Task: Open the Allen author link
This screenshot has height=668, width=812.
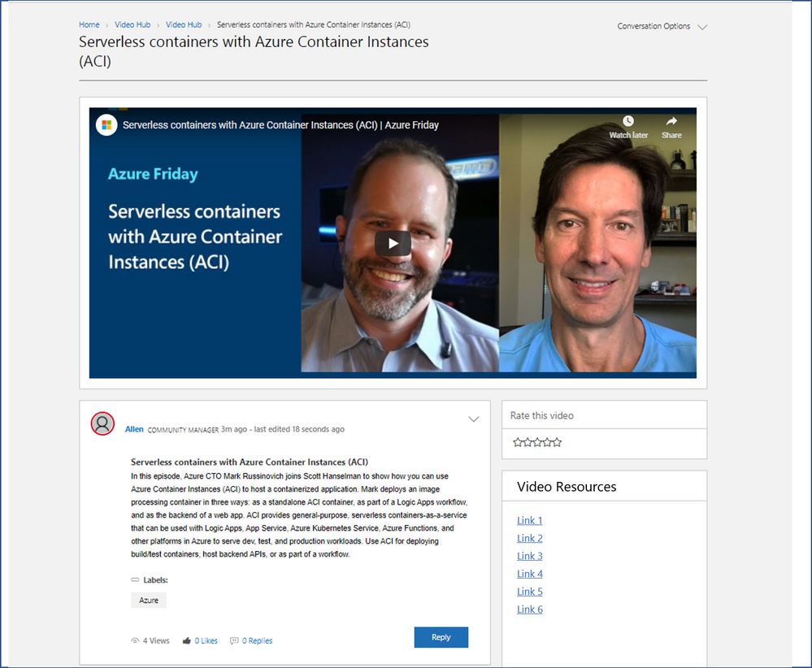Action: point(134,429)
